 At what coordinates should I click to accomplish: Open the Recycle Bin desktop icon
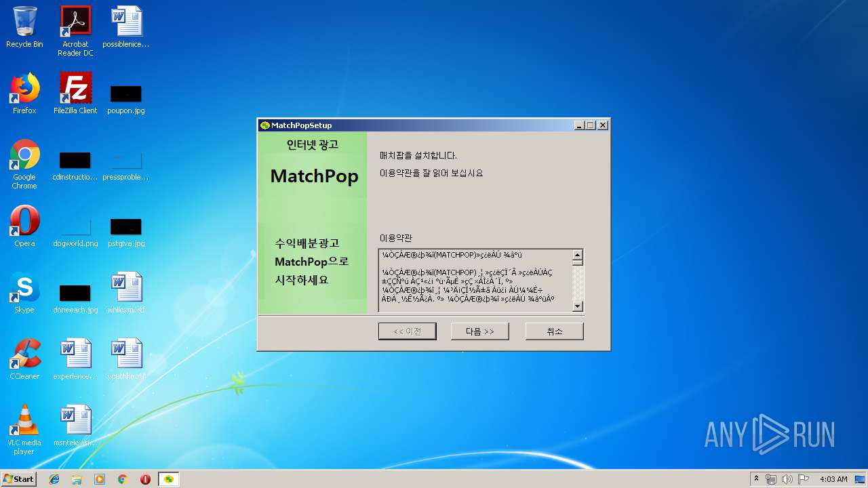pos(24,27)
